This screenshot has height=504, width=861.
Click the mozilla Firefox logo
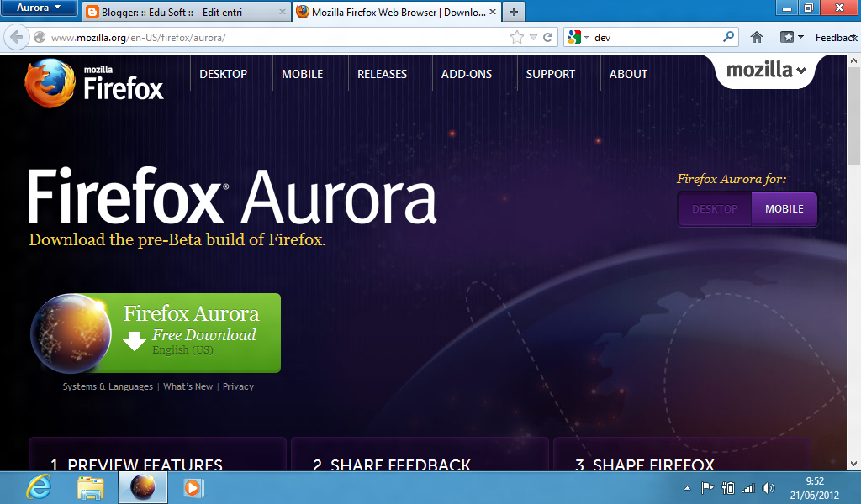click(94, 83)
